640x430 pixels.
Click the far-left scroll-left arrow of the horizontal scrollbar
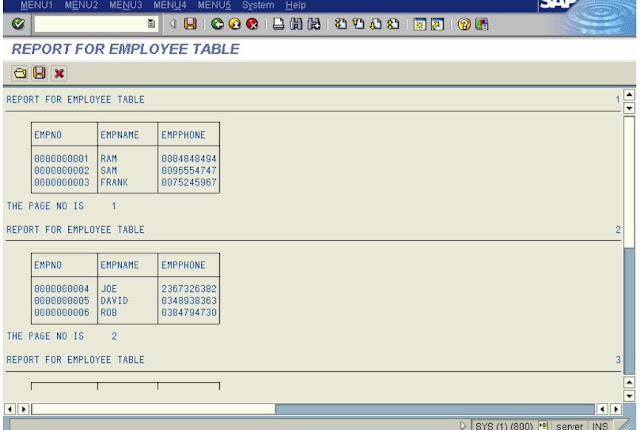pos(10,409)
